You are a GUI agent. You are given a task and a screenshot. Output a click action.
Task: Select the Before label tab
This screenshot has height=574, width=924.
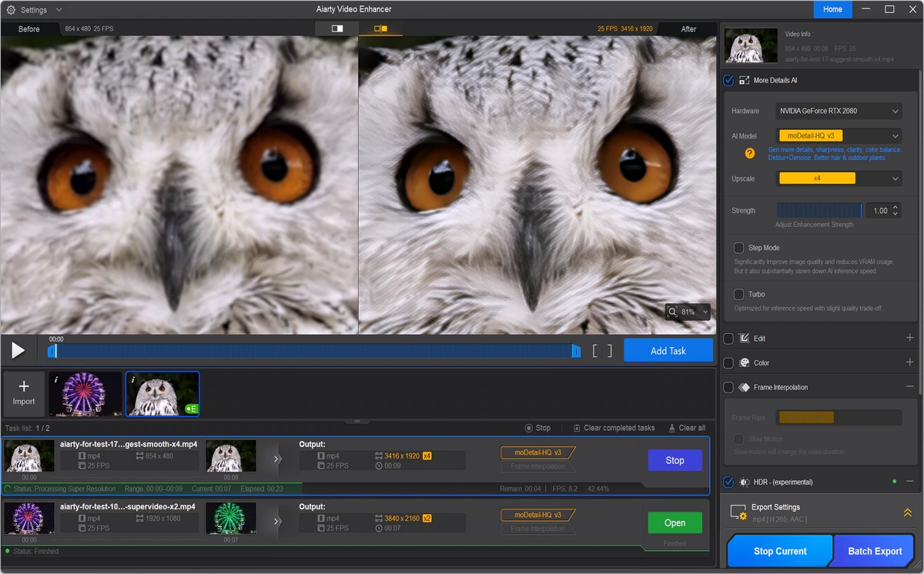tap(29, 29)
